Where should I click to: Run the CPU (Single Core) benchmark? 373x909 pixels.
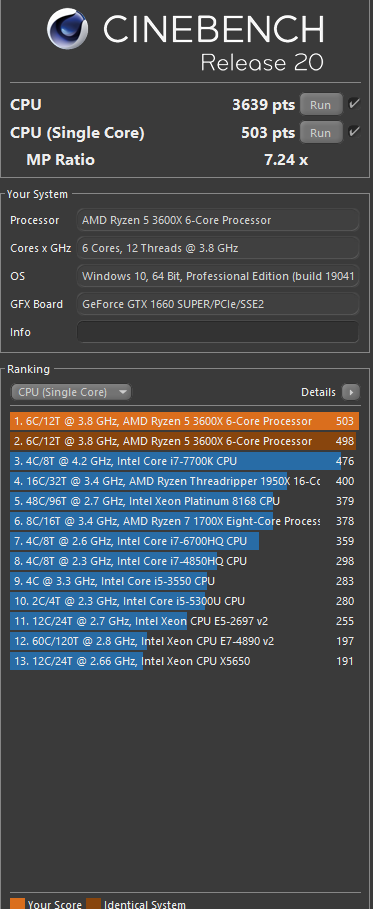pos(321,133)
